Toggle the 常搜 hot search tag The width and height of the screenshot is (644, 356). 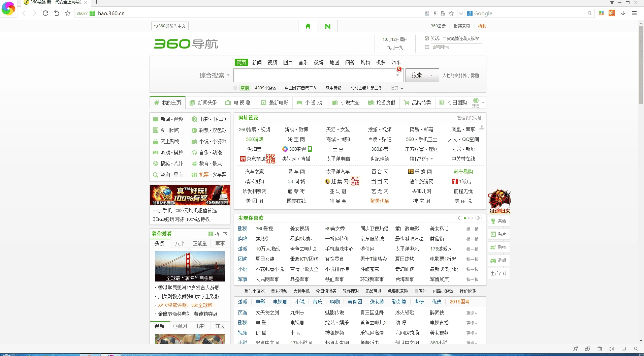point(245,88)
